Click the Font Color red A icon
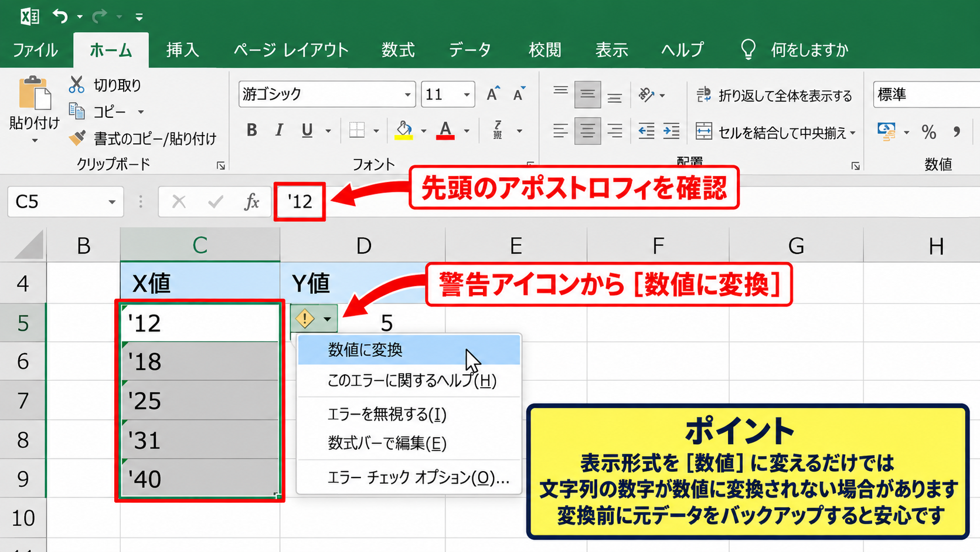 [445, 130]
